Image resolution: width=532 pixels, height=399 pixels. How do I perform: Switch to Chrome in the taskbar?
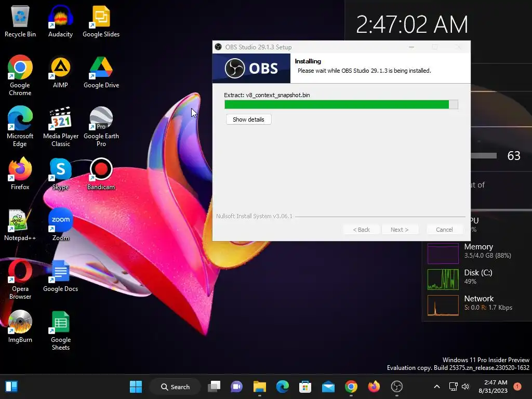coord(351,387)
